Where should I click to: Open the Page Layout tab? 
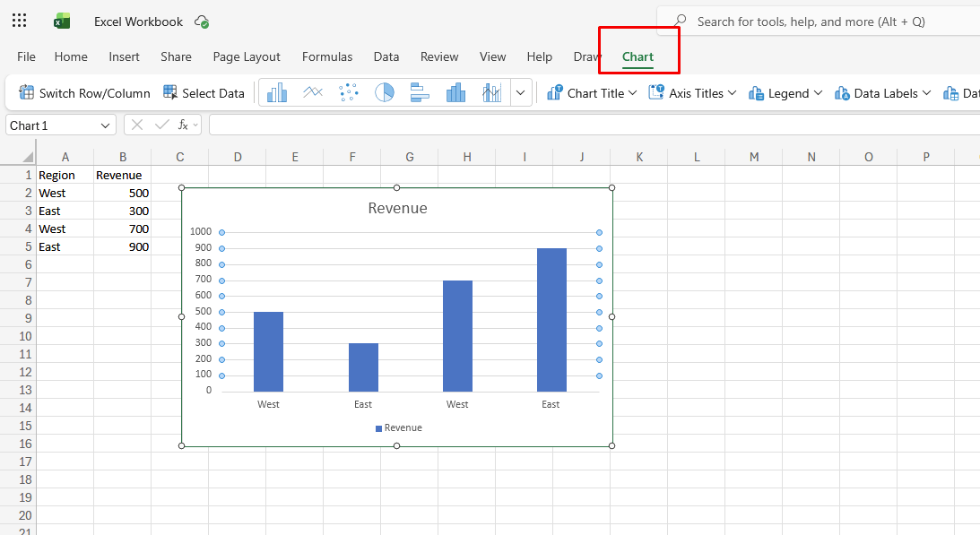coord(247,56)
